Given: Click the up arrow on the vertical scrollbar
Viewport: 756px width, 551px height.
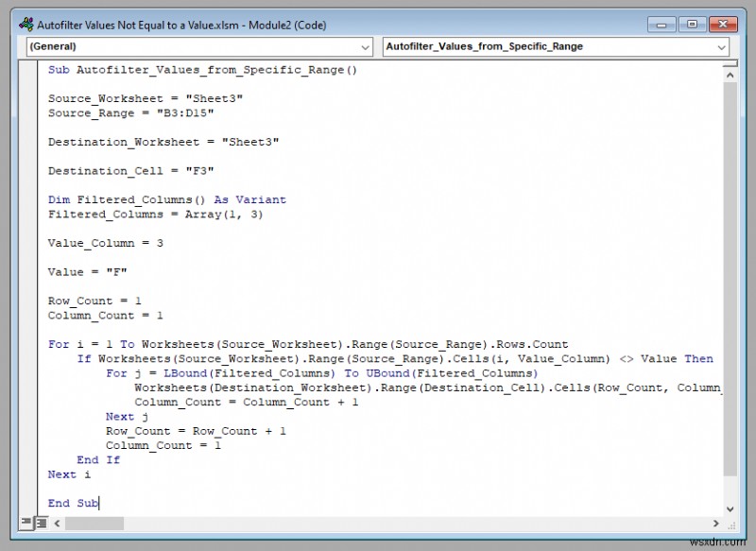Looking at the screenshot, I should (730, 73).
